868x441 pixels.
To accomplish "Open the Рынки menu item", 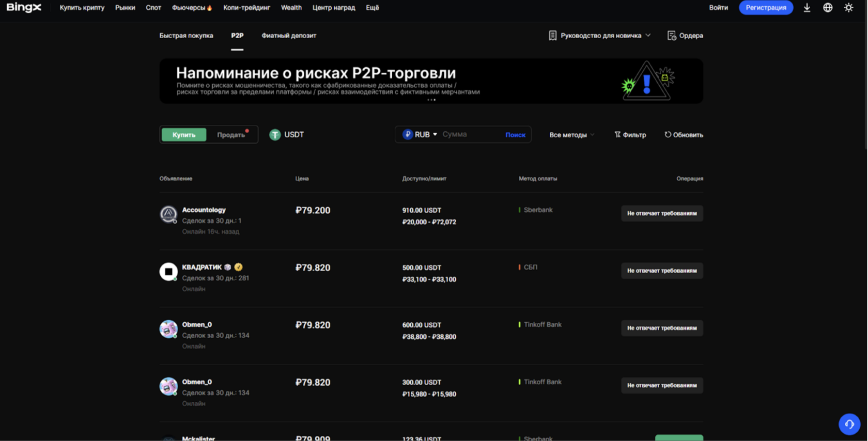I will click(x=125, y=8).
